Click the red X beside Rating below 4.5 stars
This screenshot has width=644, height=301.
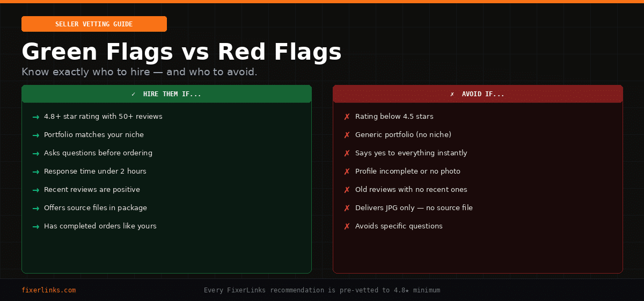[347, 117]
